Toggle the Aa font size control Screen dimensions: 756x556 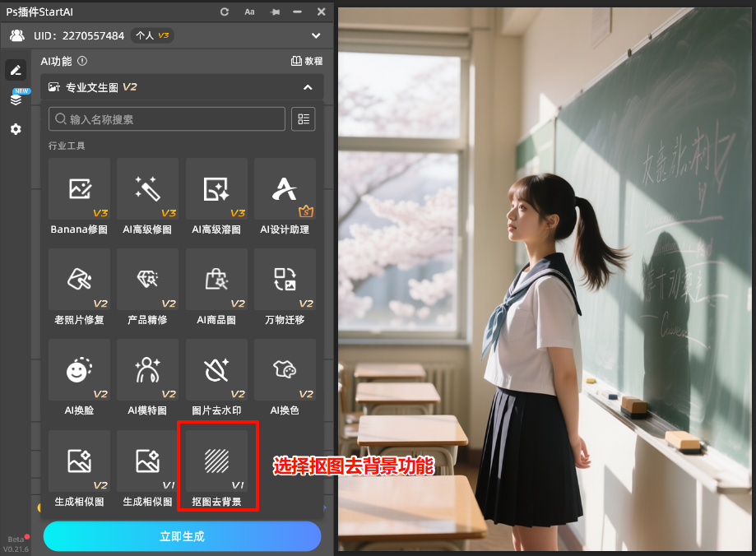click(x=249, y=12)
